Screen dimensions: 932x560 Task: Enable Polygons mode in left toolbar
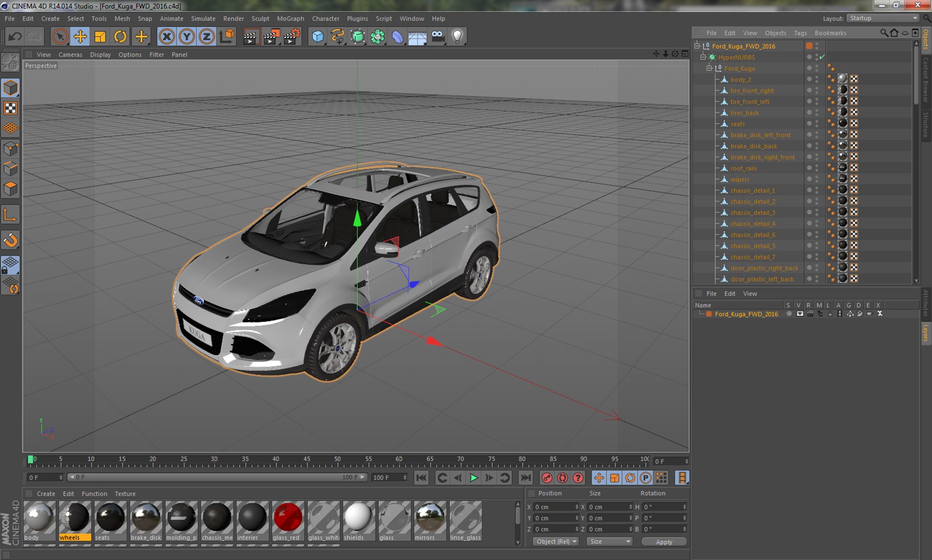point(10,189)
